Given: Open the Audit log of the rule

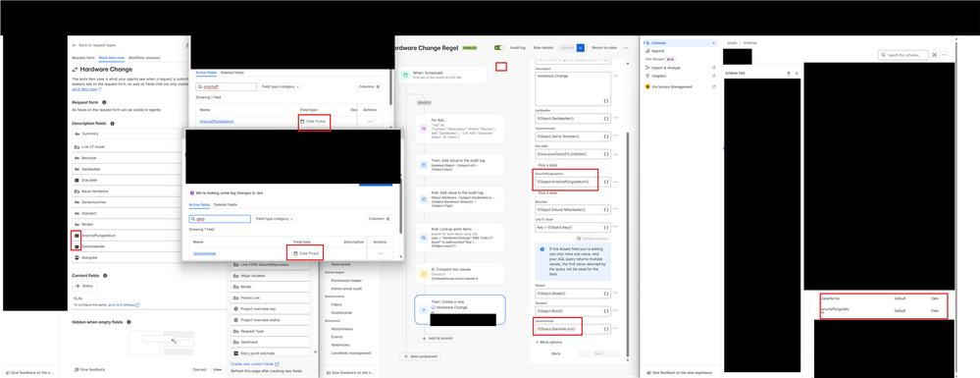Looking at the screenshot, I should tap(518, 47).
